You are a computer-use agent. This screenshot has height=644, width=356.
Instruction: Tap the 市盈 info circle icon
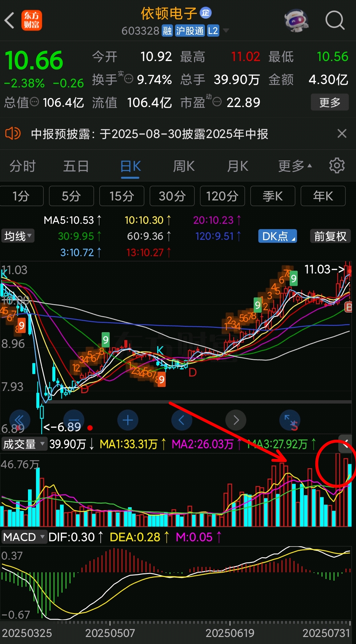point(217,102)
